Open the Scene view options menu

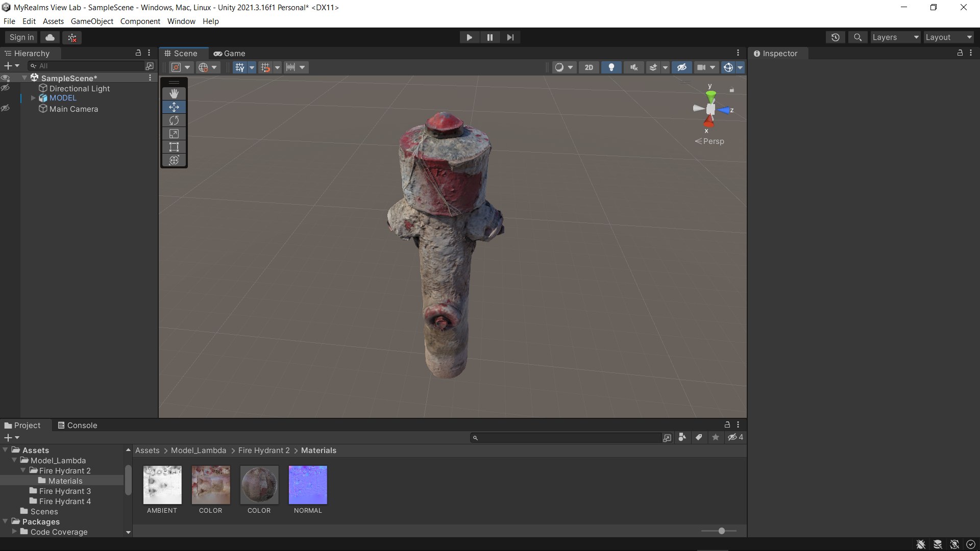click(x=738, y=53)
